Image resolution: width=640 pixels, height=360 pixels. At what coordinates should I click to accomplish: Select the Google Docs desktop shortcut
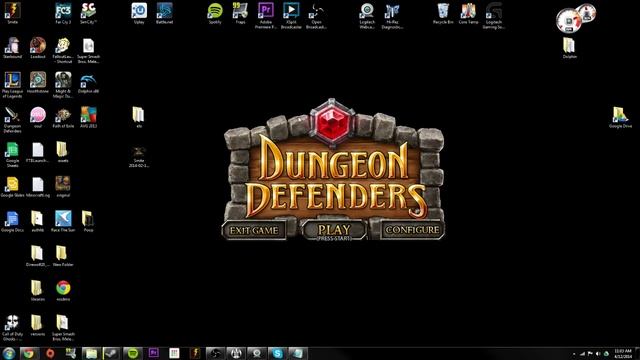[13, 221]
